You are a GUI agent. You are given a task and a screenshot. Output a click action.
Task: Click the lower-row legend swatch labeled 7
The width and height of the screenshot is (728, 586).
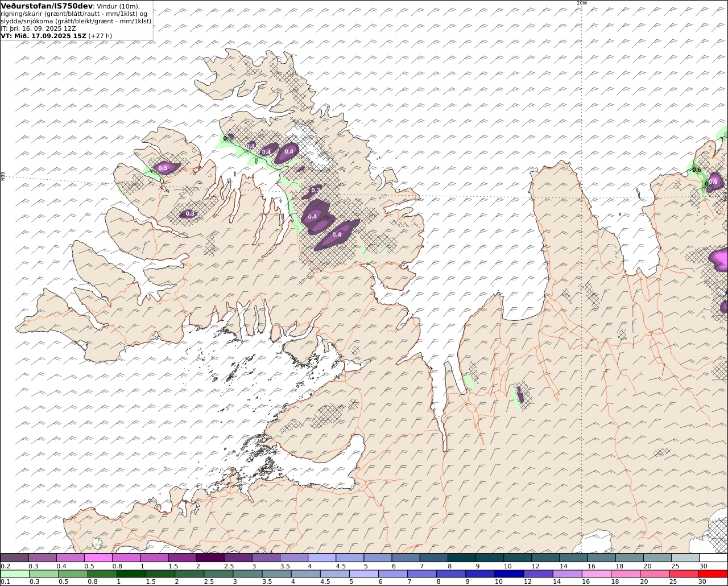pyautogui.click(x=422, y=573)
